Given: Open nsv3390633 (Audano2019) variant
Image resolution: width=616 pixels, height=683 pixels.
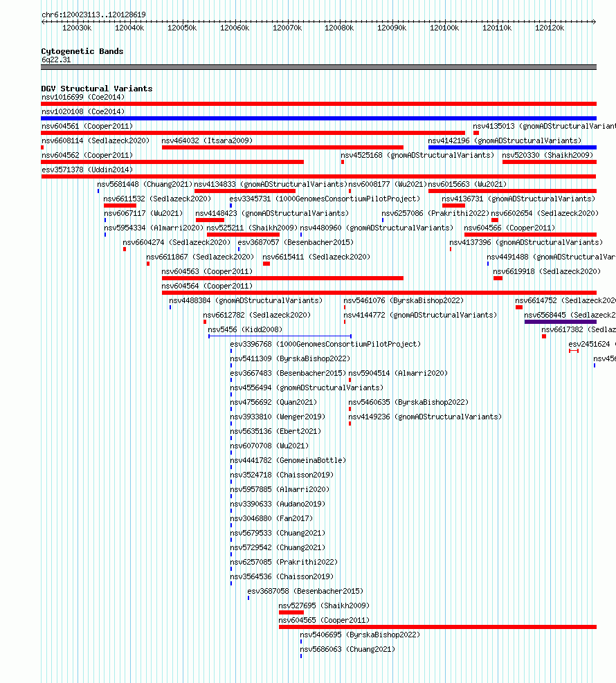Looking at the screenshot, I should 278,504.
